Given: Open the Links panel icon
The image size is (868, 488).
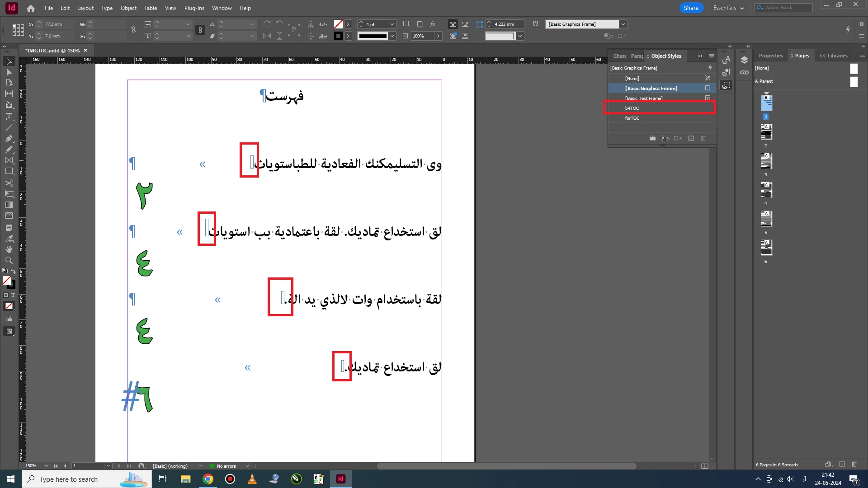Looking at the screenshot, I should 744,72.
